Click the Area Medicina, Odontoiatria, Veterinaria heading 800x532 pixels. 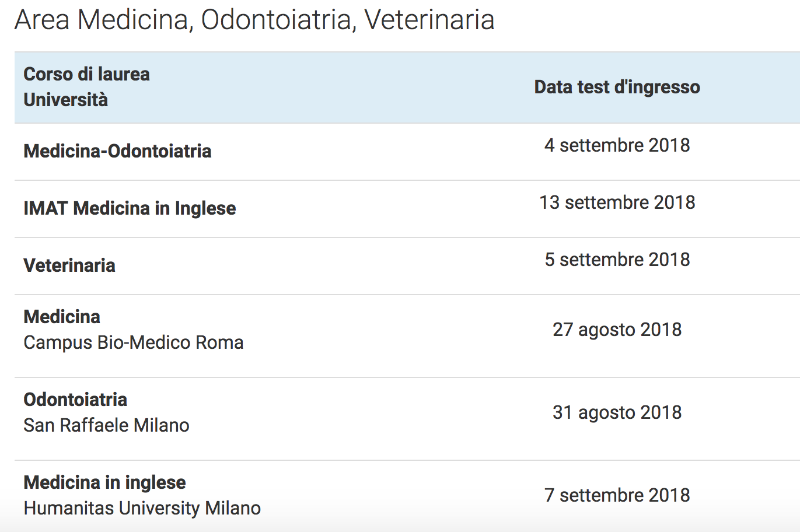[254, 20]
